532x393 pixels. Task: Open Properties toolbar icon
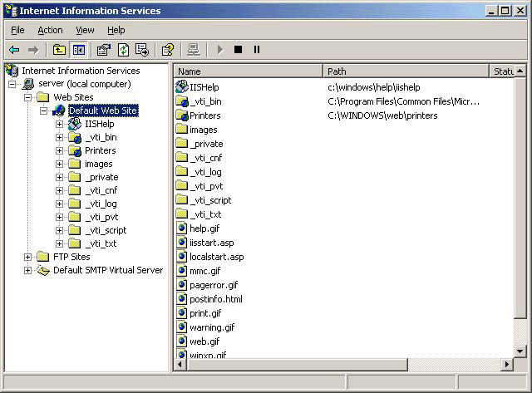coord(103,50)
